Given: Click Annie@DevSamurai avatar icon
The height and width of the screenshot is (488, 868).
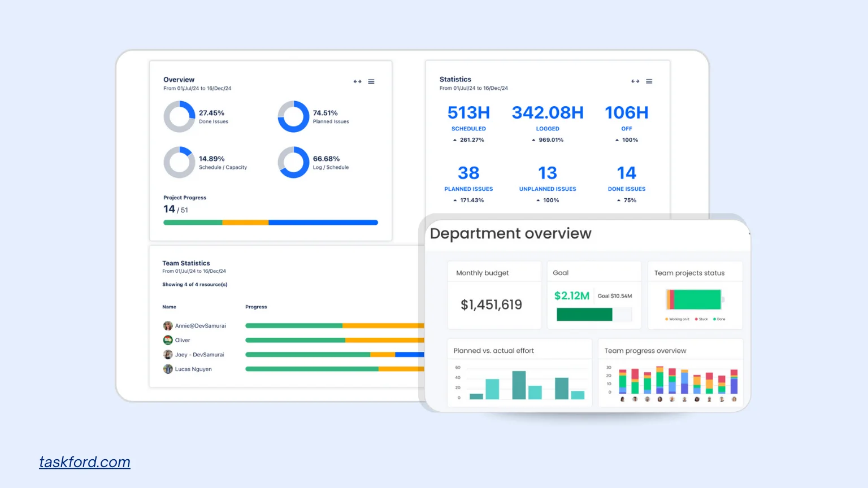Looking at the screenshot, I should 168,326.
